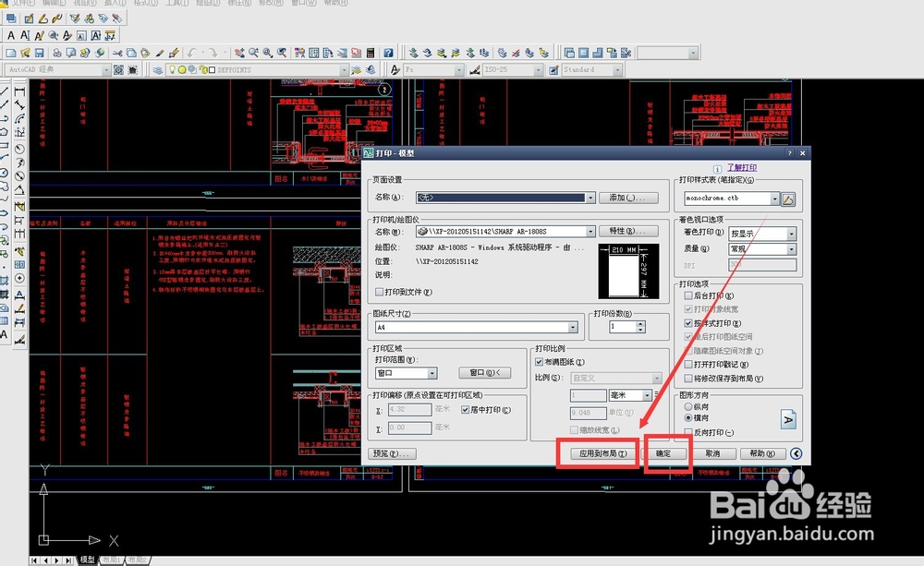Click the Learn about Plotting (了解打印) link
This screenshot has height=566, width=924.
(742, 168)
